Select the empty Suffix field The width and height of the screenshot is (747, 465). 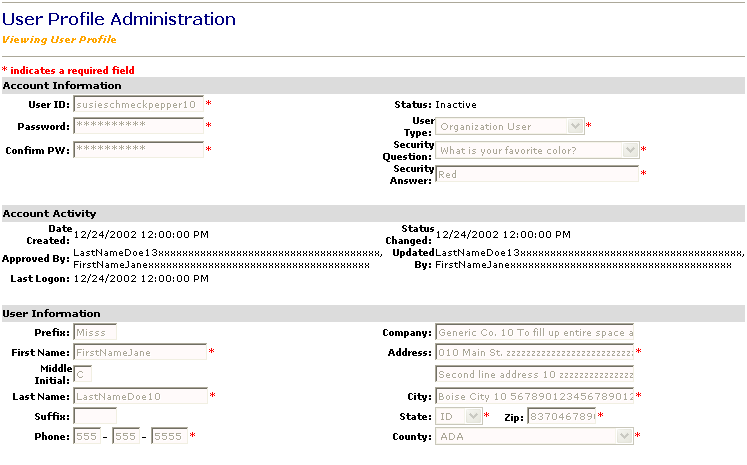click(95, 415)
